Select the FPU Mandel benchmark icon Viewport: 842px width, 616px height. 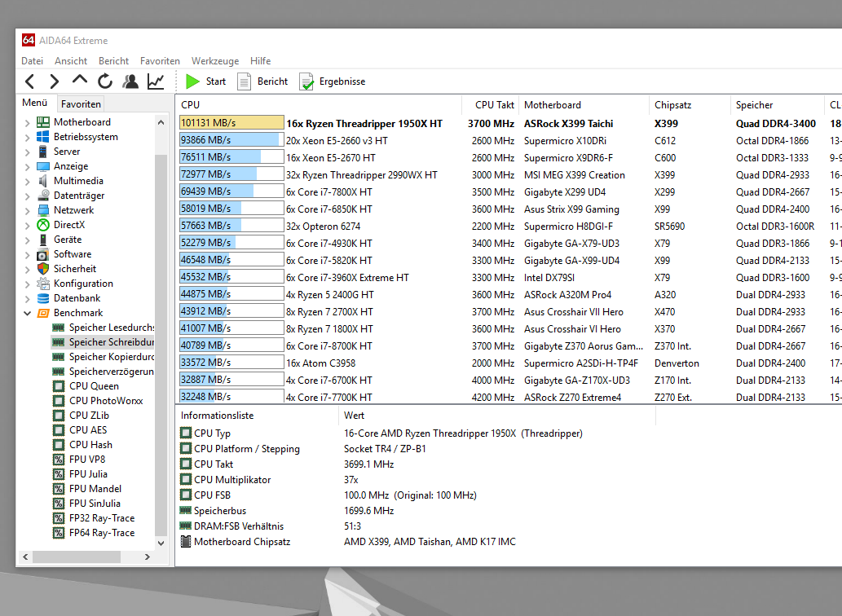click(x=59, y=489)
